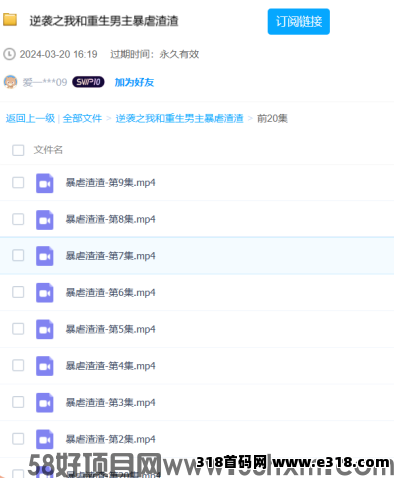Viewport: 394px width, 478px height.
Task: Open 逆袭之我和重生男主暴虐渣渣 breadcrumb folder
Action: [179, 118]
